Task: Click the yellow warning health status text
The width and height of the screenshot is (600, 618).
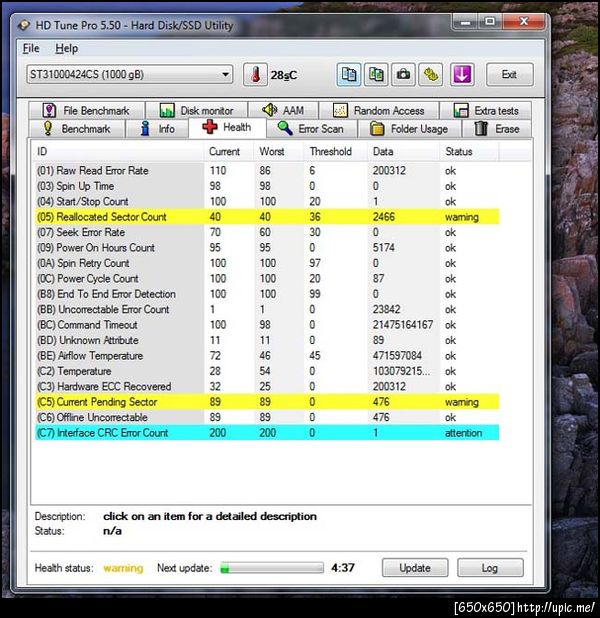Action: tap(123, 568)
